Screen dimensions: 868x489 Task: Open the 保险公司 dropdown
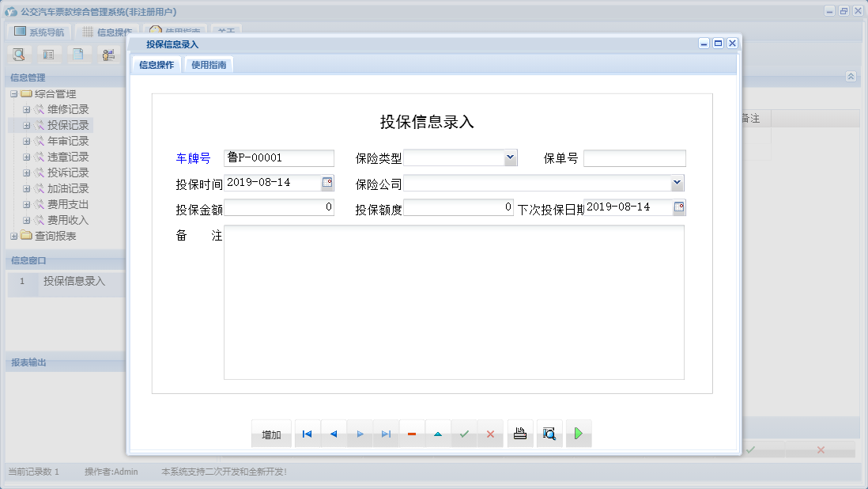point(677,183)
